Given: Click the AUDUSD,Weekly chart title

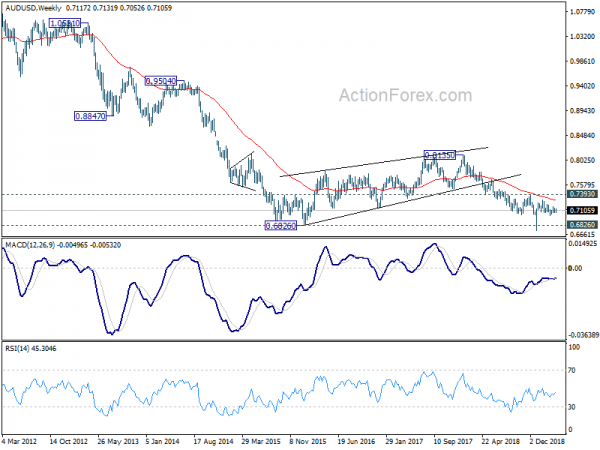Looking at the screenshot, I should click(33, 8).
